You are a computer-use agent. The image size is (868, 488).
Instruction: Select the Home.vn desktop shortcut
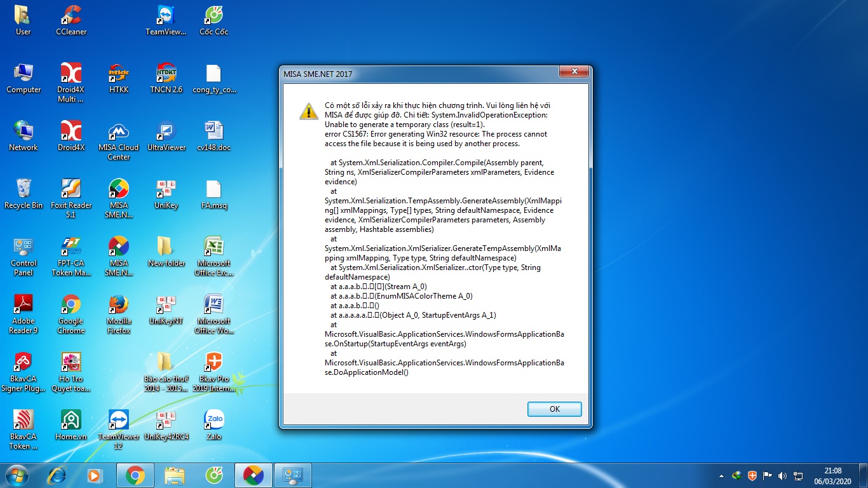tap(71, 425)
